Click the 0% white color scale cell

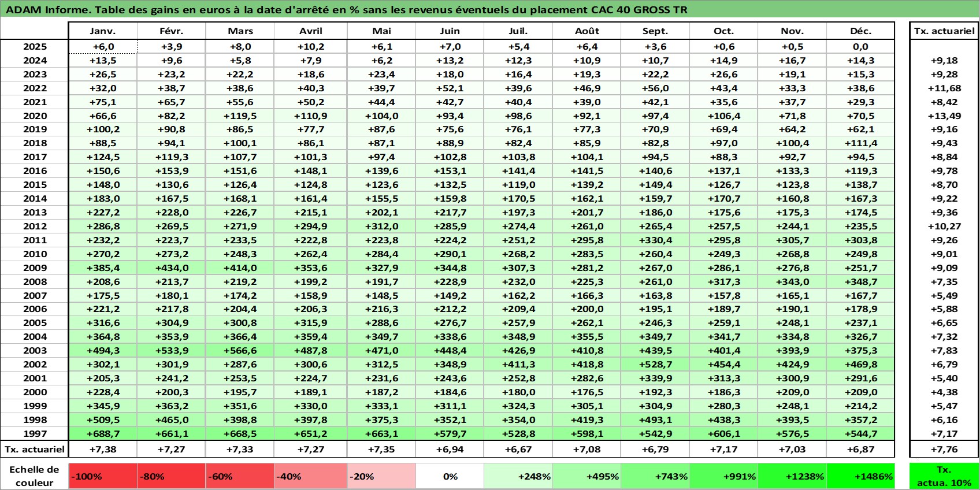pos(450,476)
